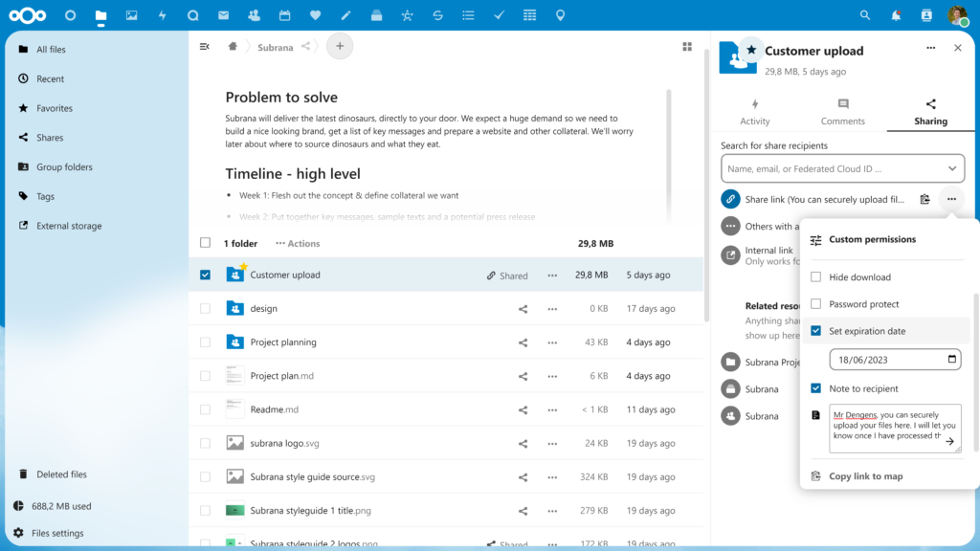Screen dimensions: 980x551
Task: Open the Calendar app from the top bar
Action: click(x=282, y=14)
